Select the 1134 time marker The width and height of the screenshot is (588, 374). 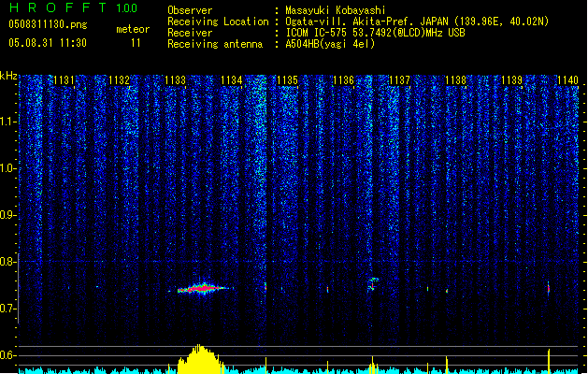(x=232, y=80)
